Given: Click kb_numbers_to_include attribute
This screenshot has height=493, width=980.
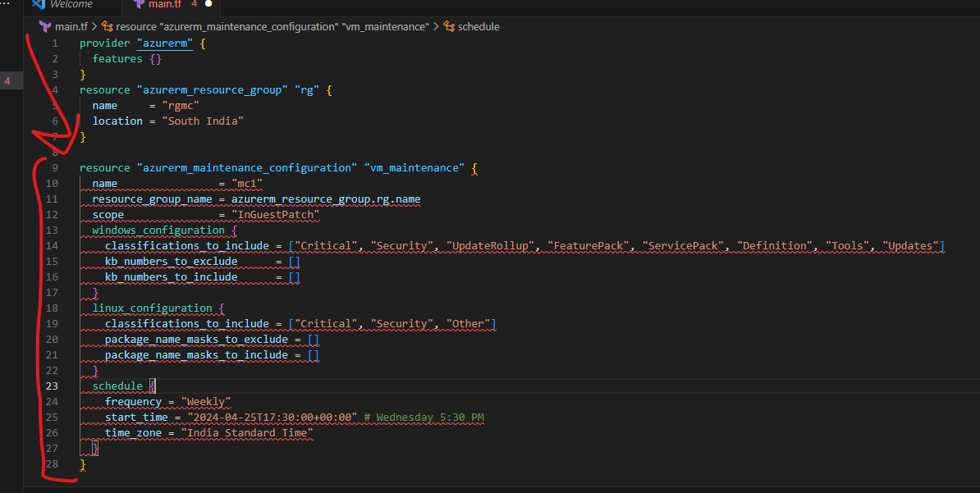Looking at the screenshot, I should pyautogui.click(x=172, y=277).
